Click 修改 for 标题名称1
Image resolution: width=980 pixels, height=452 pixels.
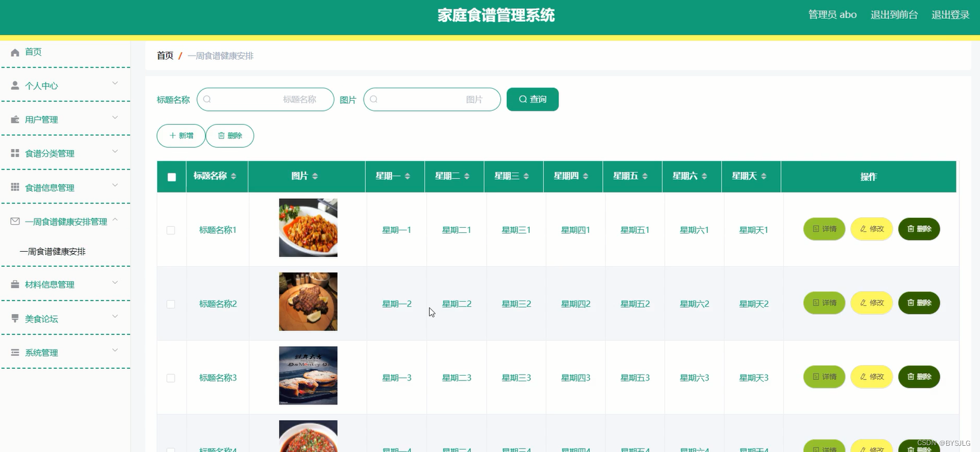pos(872,229)
